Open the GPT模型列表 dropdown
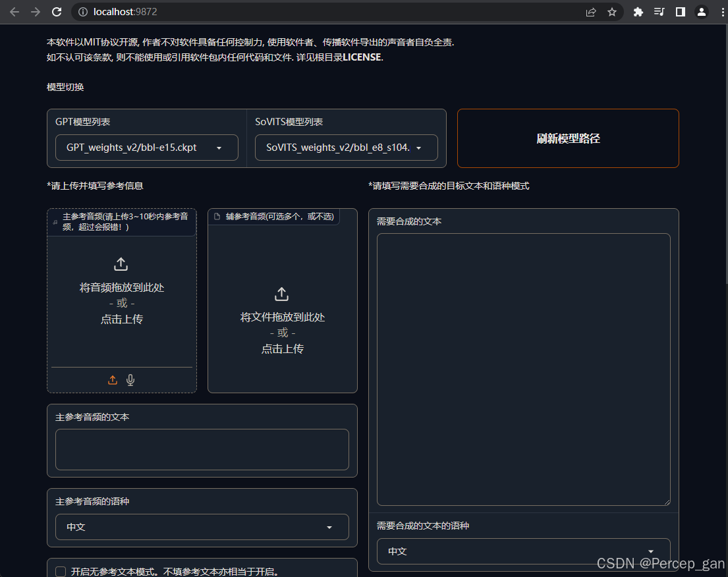This screenshot has width=728, height=577. tap(147, 148)
